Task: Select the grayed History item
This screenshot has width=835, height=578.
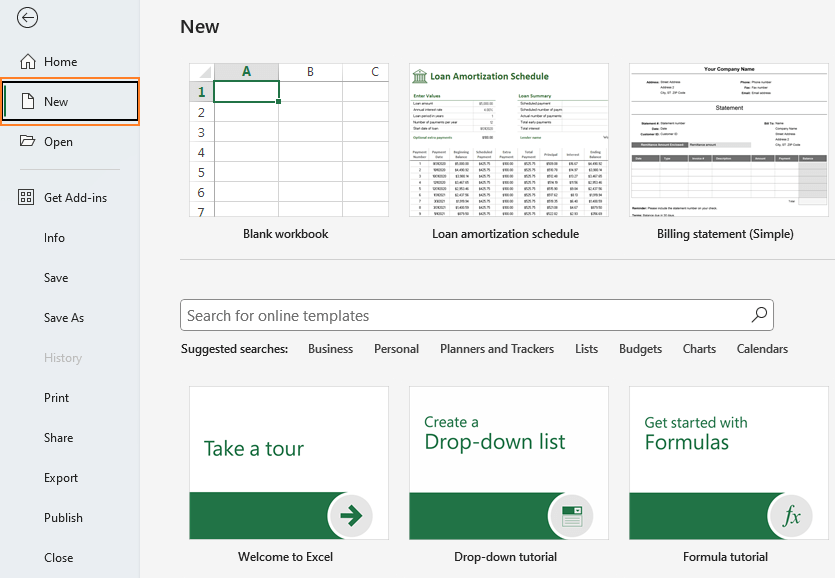Action: (x=70, y=357)
